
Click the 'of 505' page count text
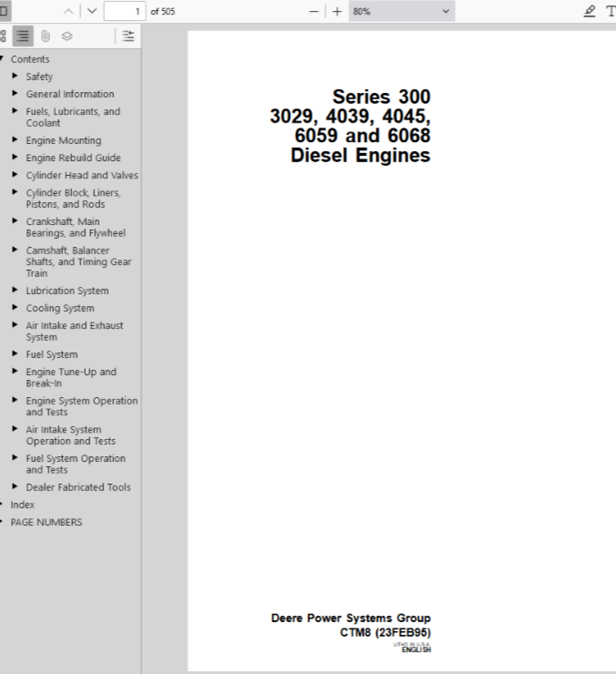(163, 12)
